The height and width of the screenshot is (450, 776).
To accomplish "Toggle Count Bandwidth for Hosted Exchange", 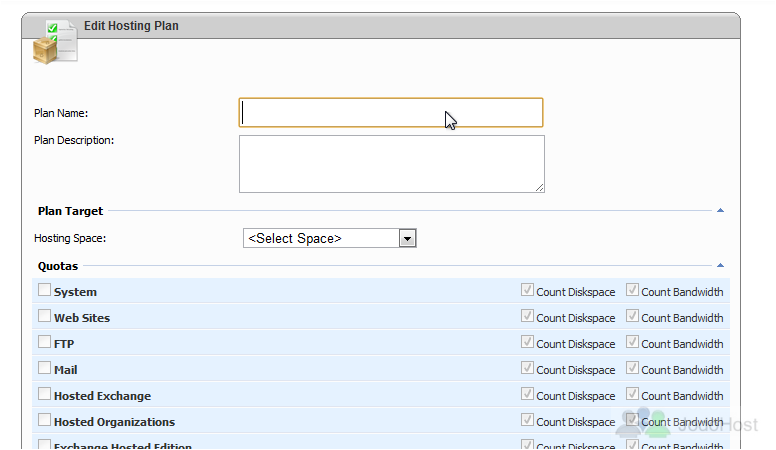I will coord(632,395).
